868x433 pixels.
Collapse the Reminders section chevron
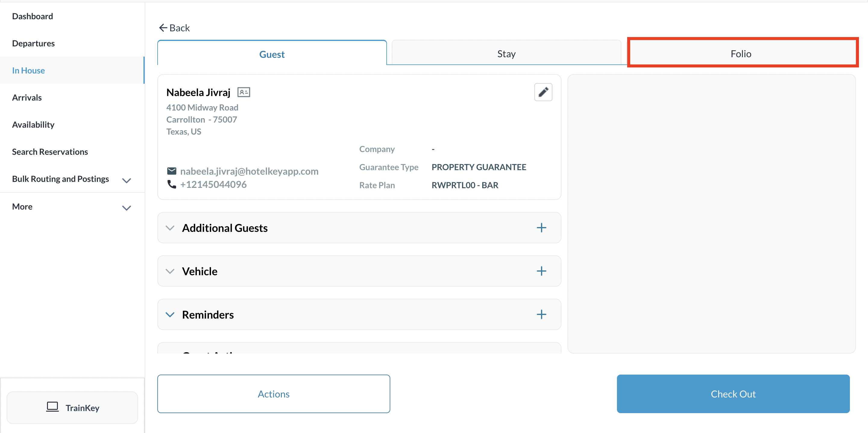(x=170, y=314)
